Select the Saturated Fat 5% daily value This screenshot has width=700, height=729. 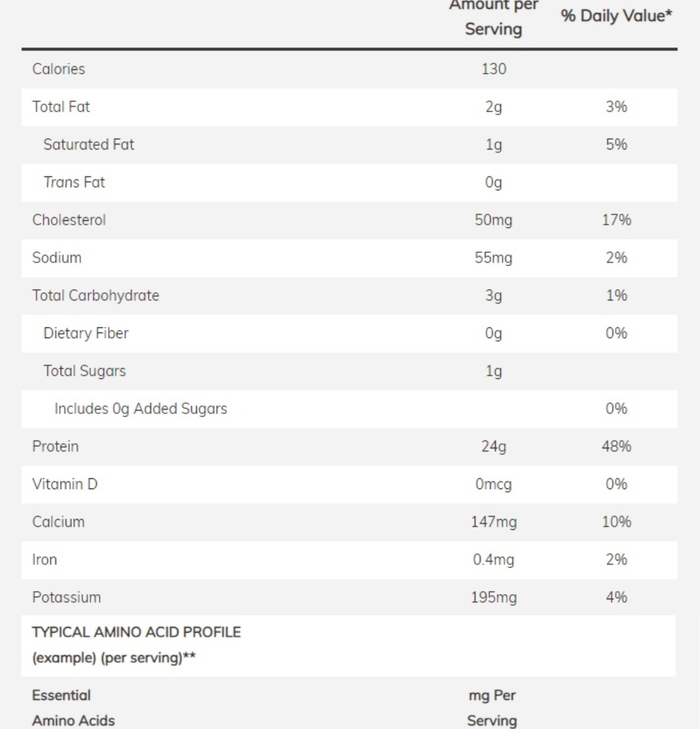coord(616,144)
